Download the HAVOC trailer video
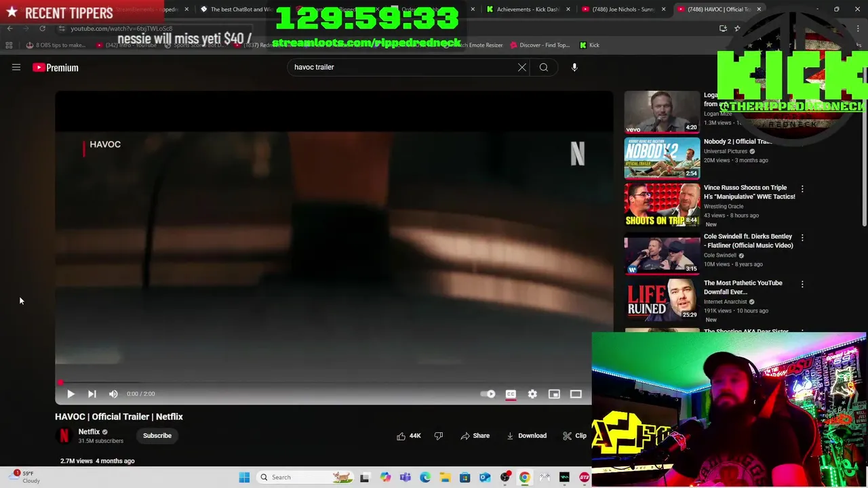Screen dimensions: 868x488 point(526,436)
